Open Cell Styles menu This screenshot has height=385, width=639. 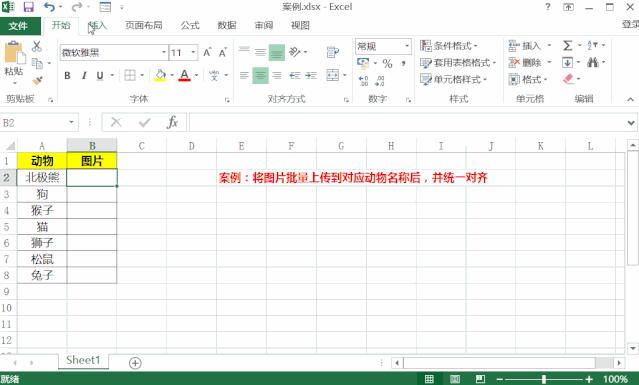click(x=454, y=79)
